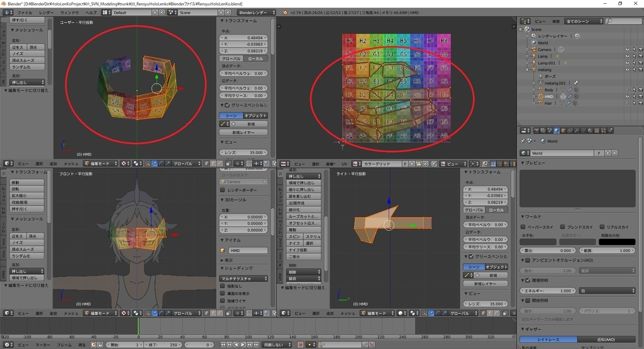Image resolution: width=644 pixels, height=349 pixels.
Task: Click the 拡大縮小 transform button
Action: (x=27, y=196)
